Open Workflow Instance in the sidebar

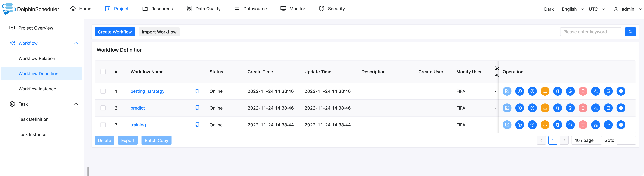pos(37,89)
